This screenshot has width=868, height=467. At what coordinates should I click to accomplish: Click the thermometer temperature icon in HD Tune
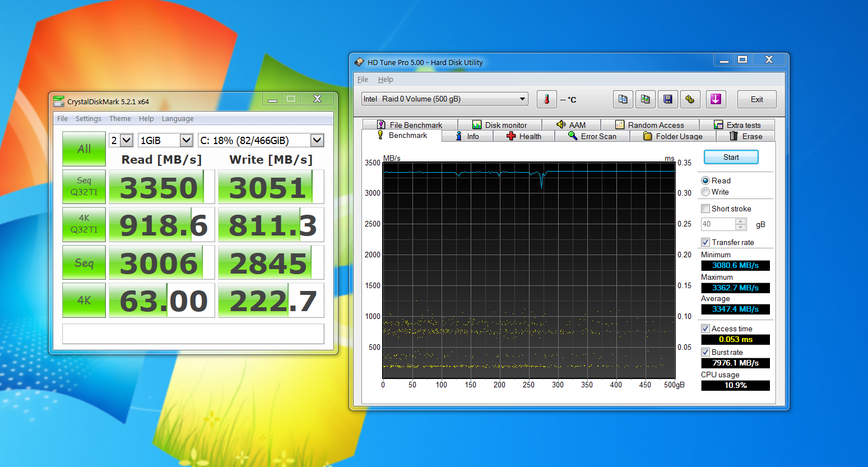(546, 99)
